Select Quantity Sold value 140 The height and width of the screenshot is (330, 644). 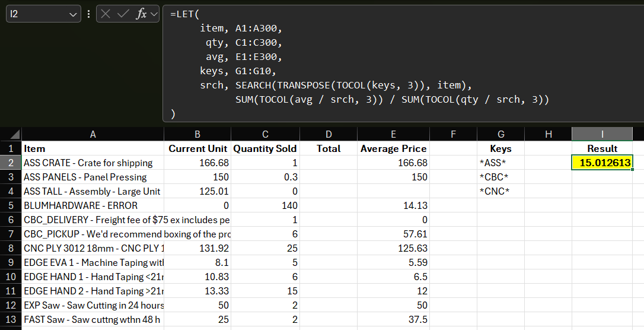pos(265,205)
